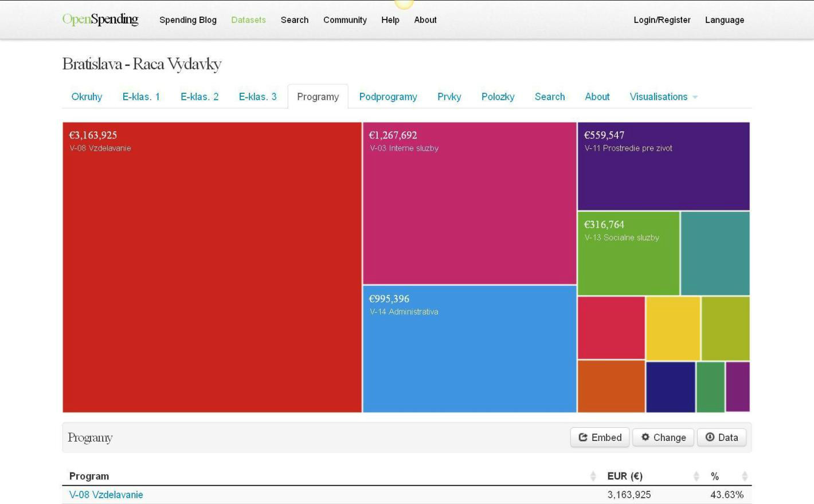The image size is (814, 504).
Task: Click the Embed button
Action: click(600, 438)
